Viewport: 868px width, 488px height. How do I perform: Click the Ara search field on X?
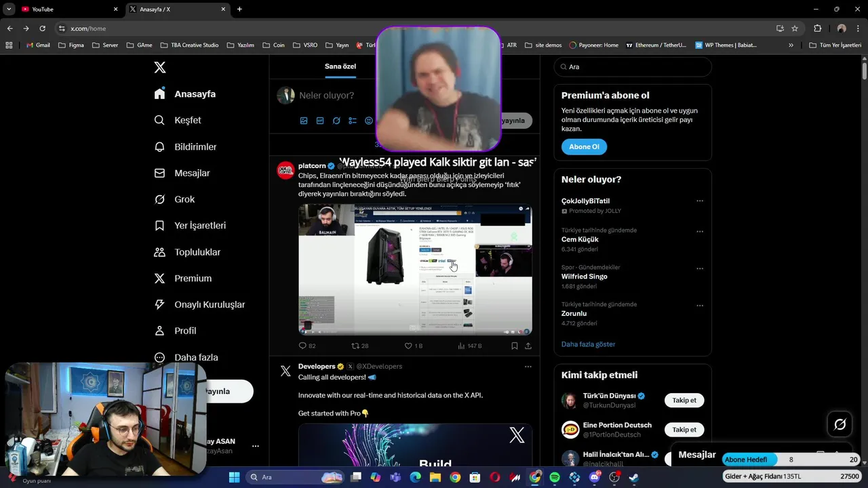633,66
